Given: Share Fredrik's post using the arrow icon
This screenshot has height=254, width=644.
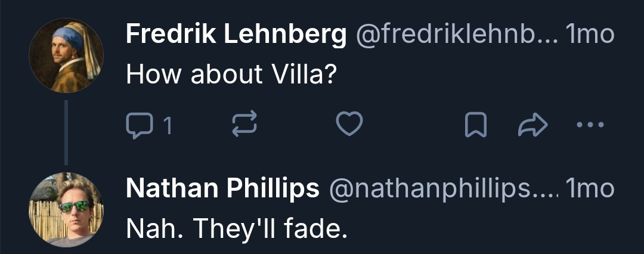Looking at the screenshot, I should coord(532,125).
